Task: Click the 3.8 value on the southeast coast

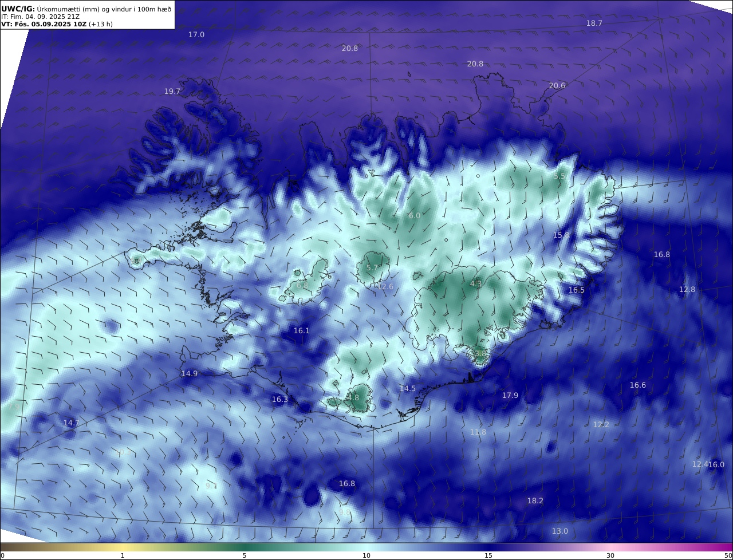Action: 479,354
